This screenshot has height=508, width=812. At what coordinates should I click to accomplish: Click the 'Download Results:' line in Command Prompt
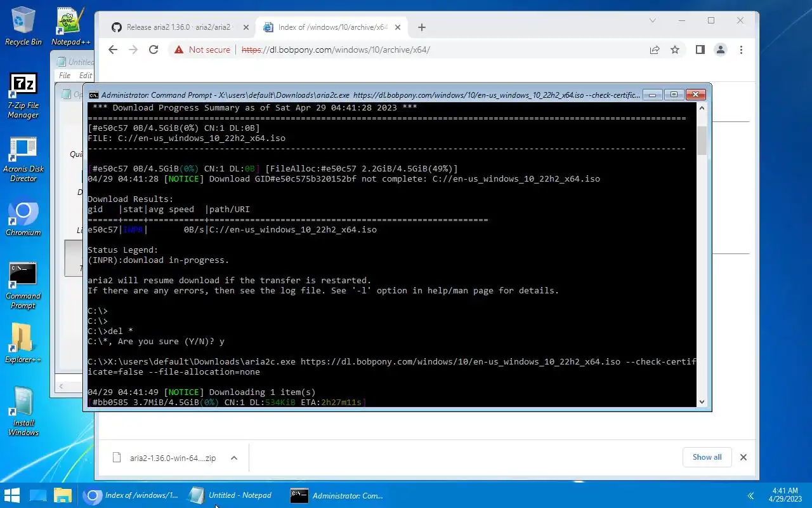130,199
